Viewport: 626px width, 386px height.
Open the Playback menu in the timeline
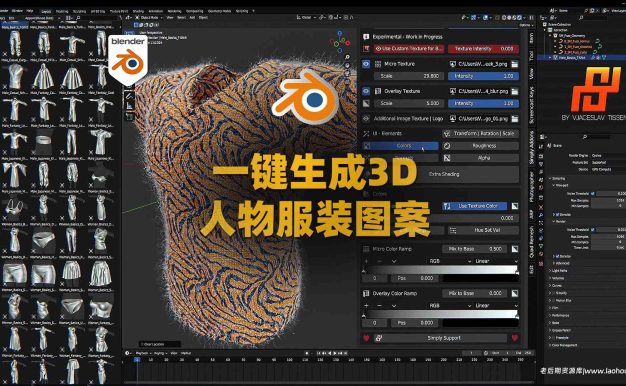pos(143,353)
